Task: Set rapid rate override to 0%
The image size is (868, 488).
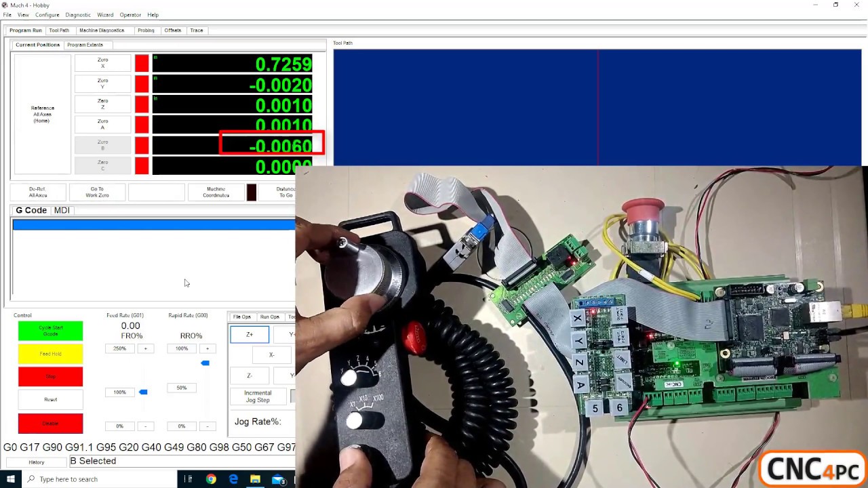Action: point(182,426)
